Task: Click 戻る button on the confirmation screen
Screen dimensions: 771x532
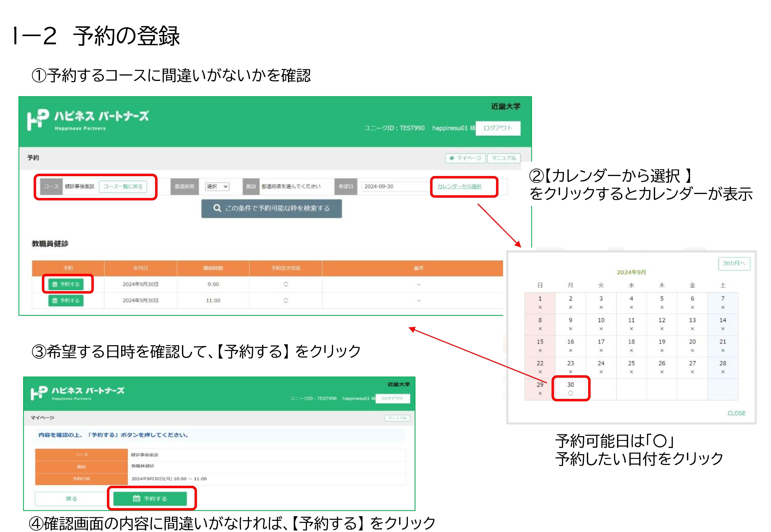Action: click(x=71, y=499)
